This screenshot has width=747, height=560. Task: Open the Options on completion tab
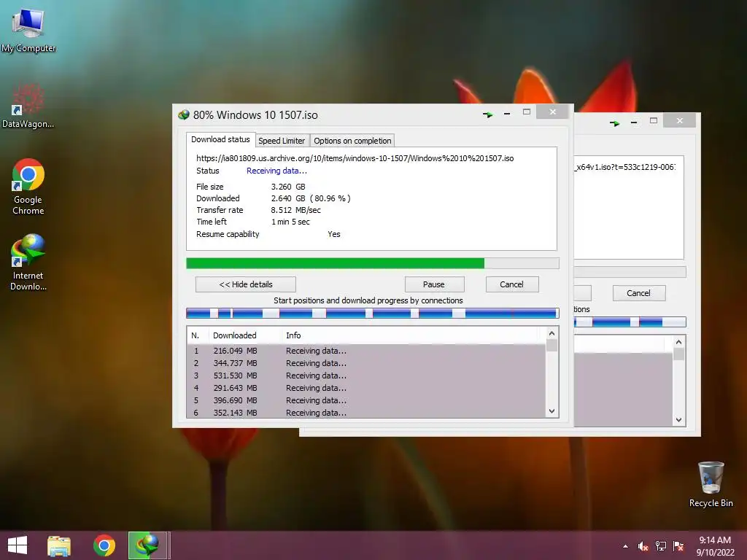point(352,141)
